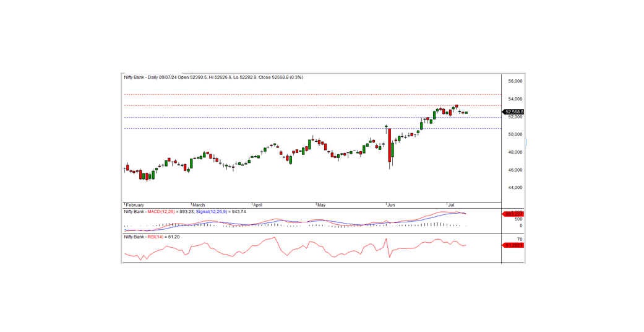
Task: Click the May date axis label
Action: pos(321,205)
